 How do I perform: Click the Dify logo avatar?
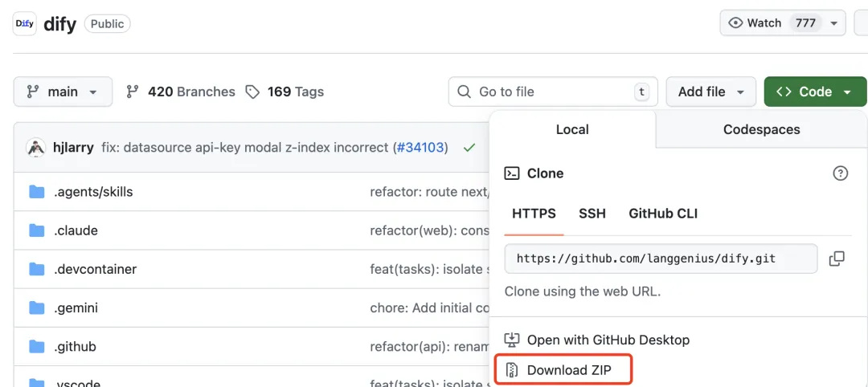point(26,23)
